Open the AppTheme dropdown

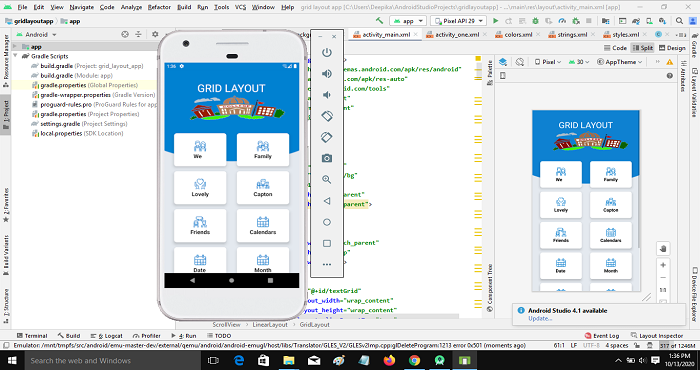click(x=620, y=62)
